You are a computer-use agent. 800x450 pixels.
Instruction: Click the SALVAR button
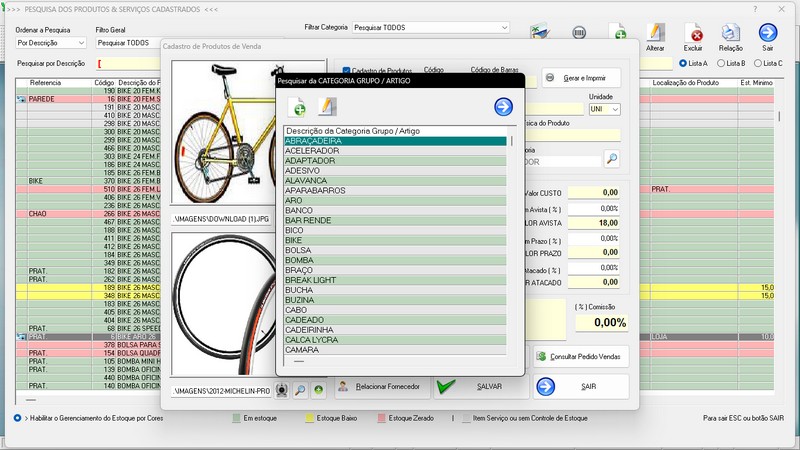tap(476, 386)
